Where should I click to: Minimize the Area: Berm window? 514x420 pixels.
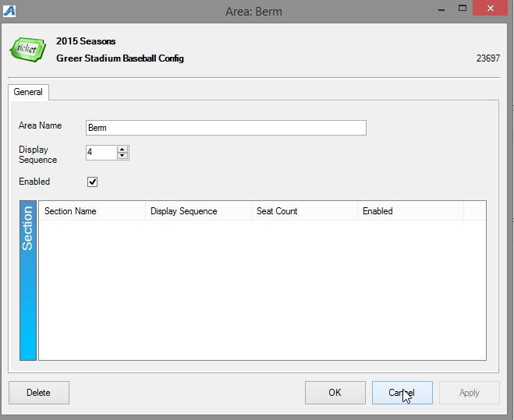pyautogui.click(x=441, y=9)
